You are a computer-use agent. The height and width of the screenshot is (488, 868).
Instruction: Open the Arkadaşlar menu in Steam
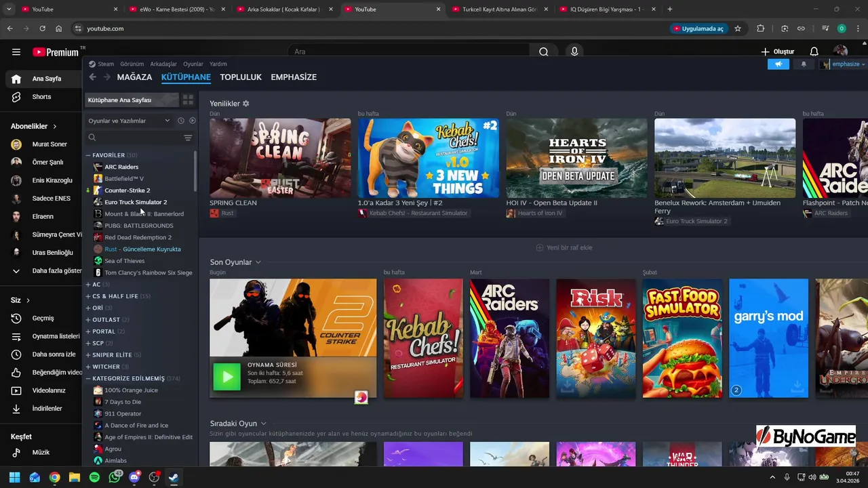163,64
